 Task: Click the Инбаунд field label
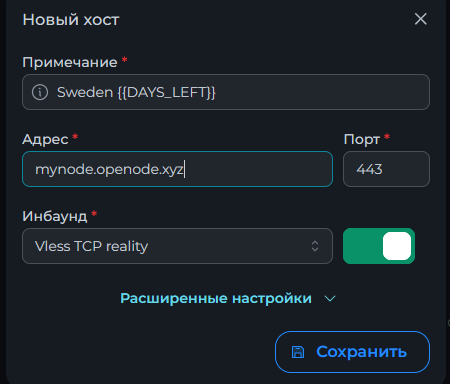(x=55, y=216)
